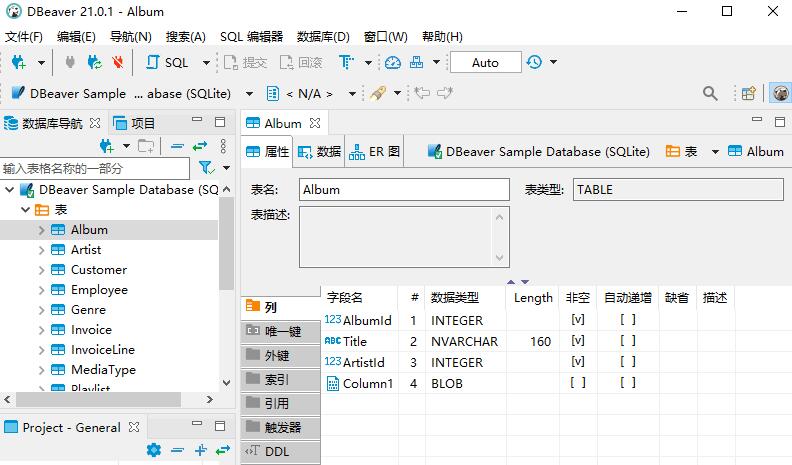Viewport: 792px width, 465px height.
Task: Toggle auto-increment checkbox for Column1
Action: 628,383
